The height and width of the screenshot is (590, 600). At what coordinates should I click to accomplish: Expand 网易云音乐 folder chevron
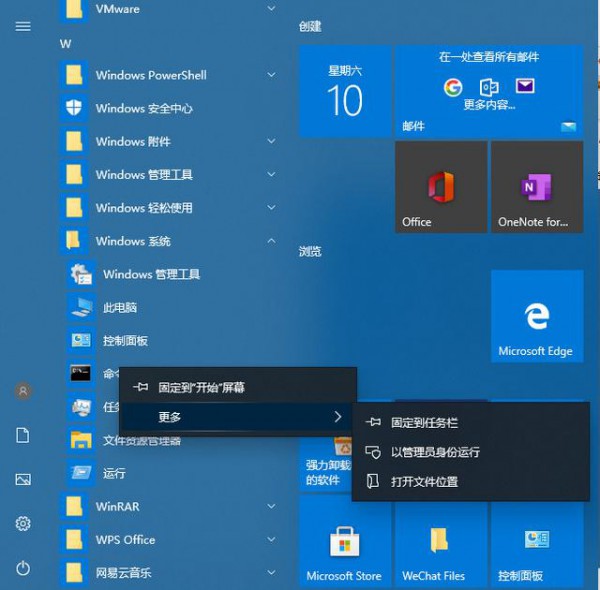[271, 572]
